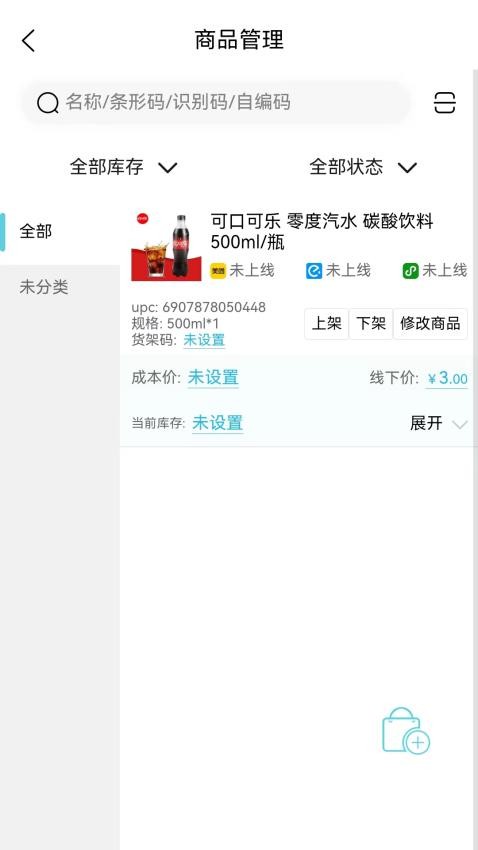This screenshot has width=478, height=850.
Task: Set 当前库存 via 未设置 link
Action: [218, 423]
